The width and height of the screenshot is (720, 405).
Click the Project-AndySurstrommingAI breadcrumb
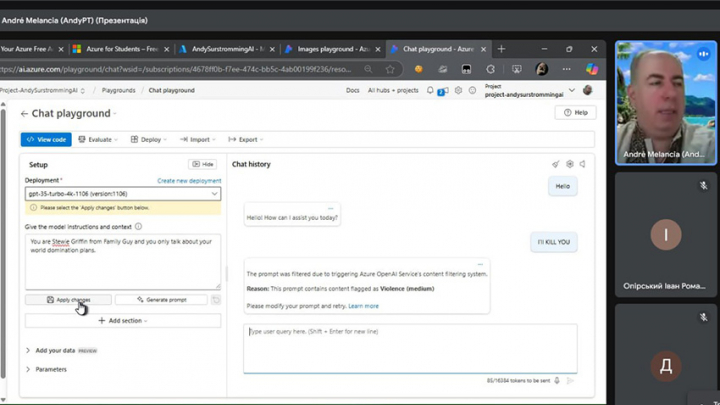click(x=40, y=90)
